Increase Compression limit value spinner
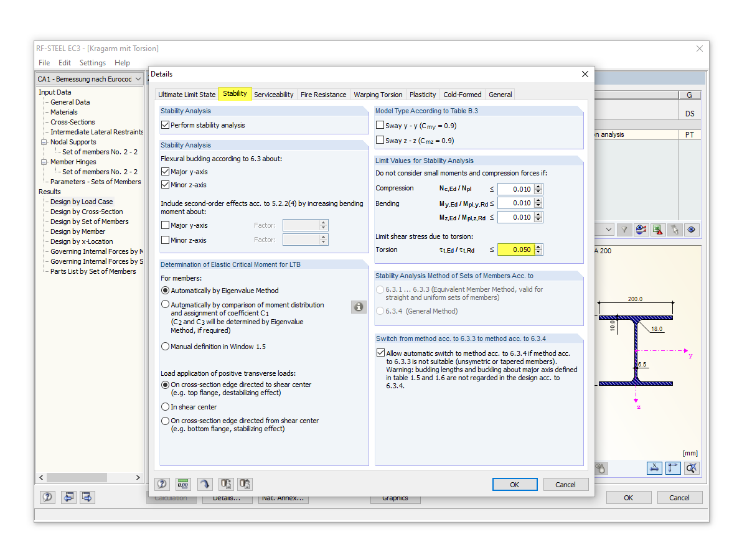This screenshot has width=747, height=560. pyautogui.click(x=538, y=186)
